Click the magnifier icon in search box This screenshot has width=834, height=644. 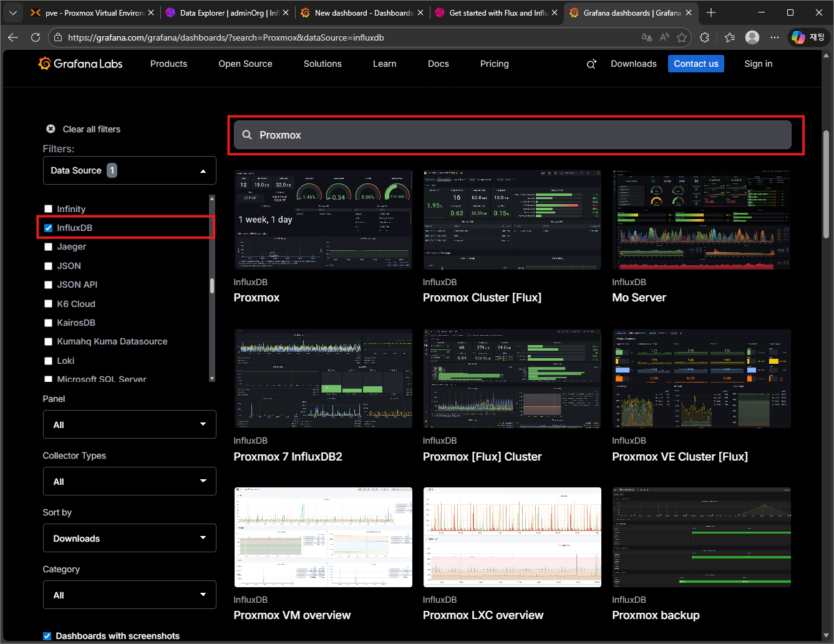pos(247,135)
